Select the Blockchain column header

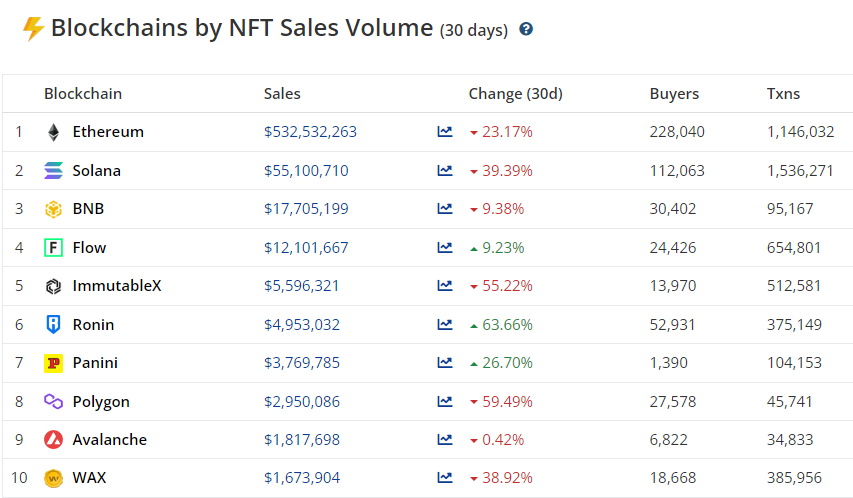[83, 94]
